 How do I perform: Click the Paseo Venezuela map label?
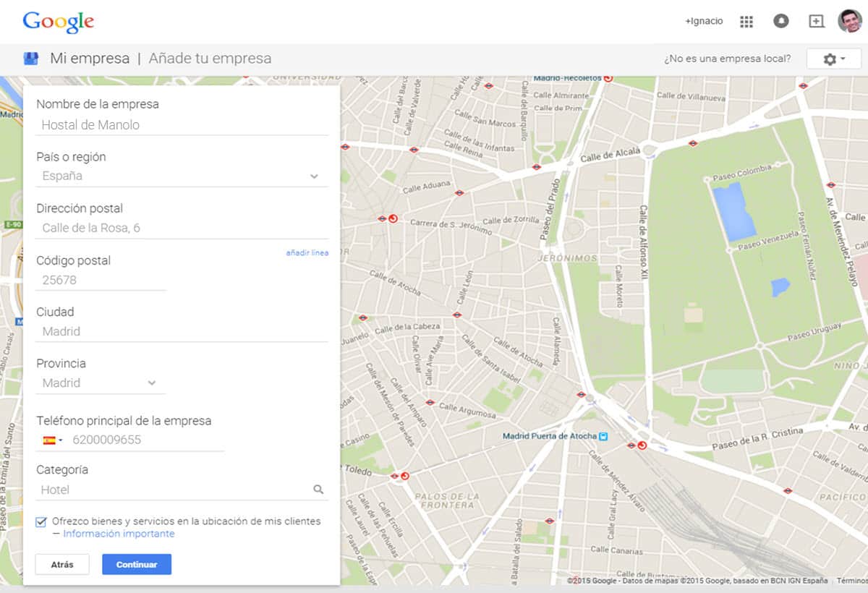pyautogui.click(x=767, y=242)
